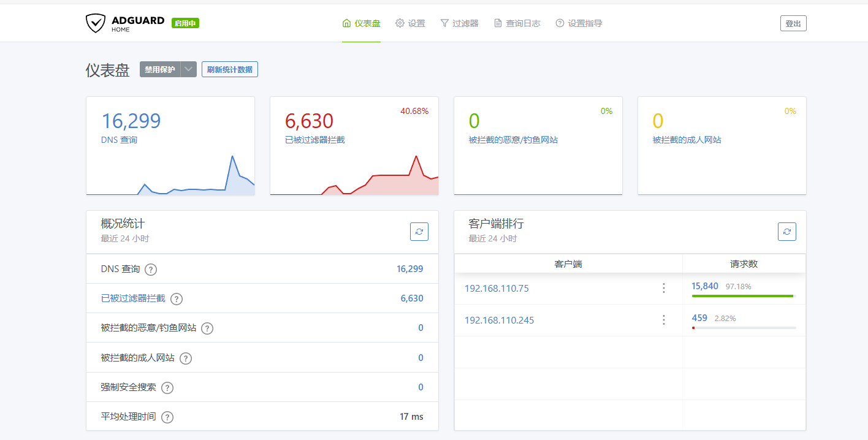868x440 pixels.
Task: Open 设置指导 setup guide
Action: [579, 23]
